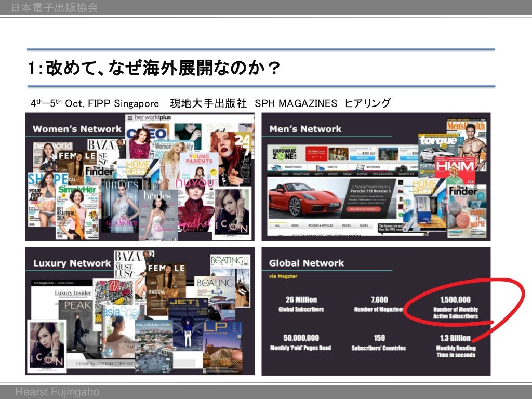Image resolution: width=532 pixels, height=399 pixels.
Task: Open the ICON cover in Luxury Network
Action: tap(47, 346)
